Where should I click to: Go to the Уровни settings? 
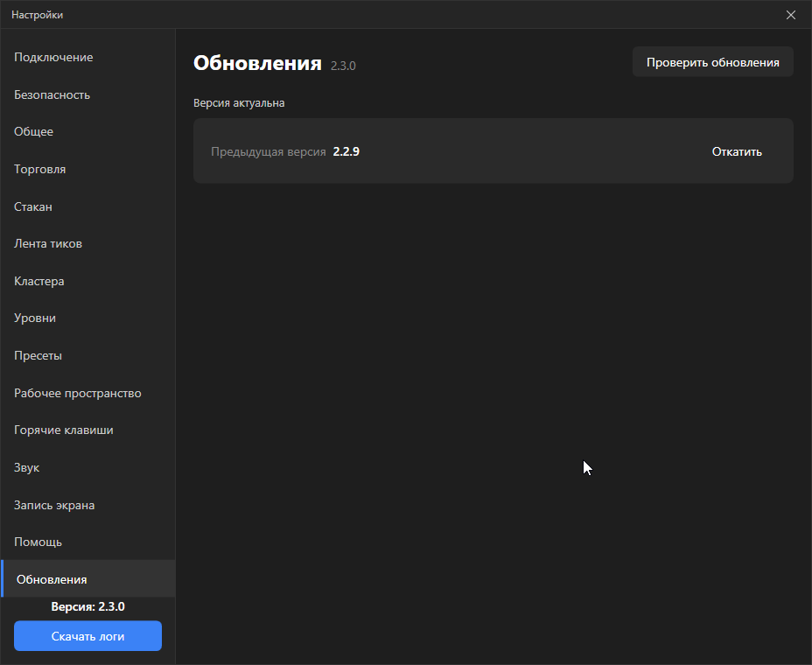[88, 318]
